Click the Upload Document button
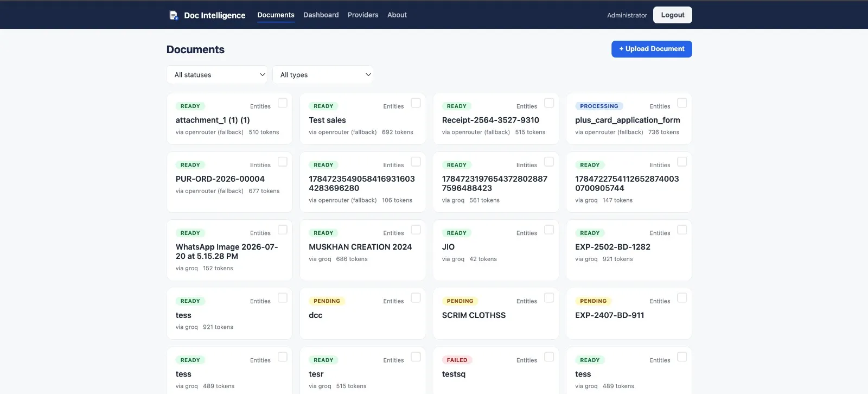This screenshot has width=868, height=394. [x=652, y=49]
